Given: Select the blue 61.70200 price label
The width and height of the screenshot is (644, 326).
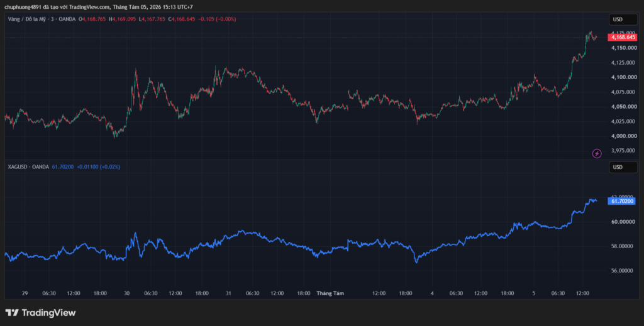Looking at the screenshot, I should [x=622, y=202].
